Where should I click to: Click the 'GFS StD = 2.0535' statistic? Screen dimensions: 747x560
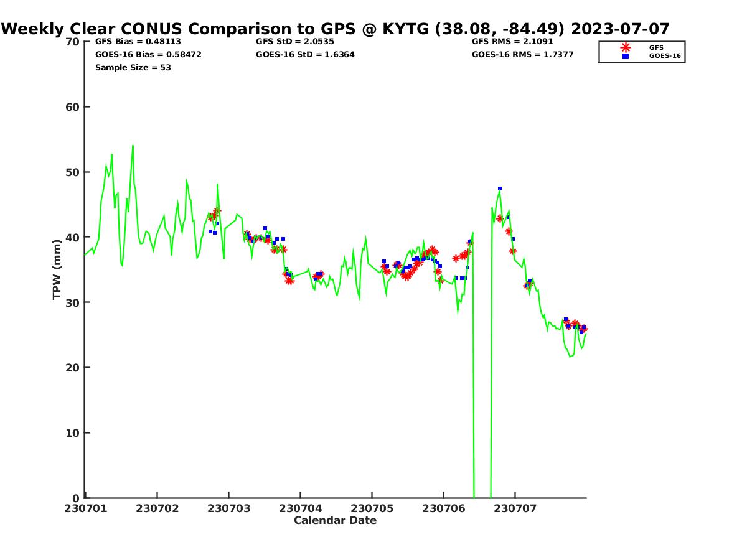(294, 42)
